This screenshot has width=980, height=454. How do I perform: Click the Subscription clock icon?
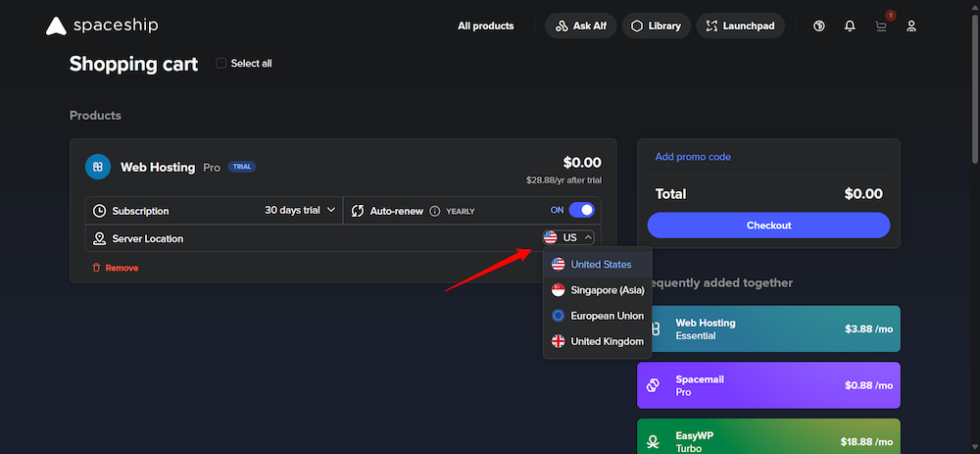[x=99, y=211]
